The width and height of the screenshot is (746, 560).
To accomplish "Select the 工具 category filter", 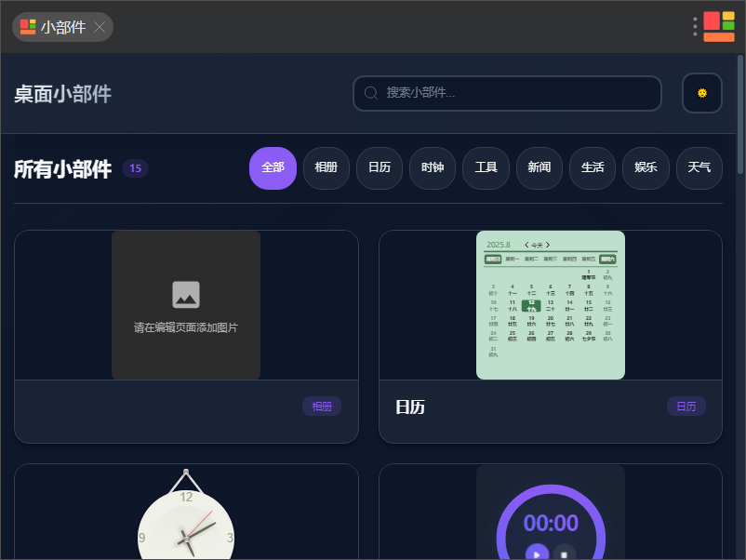I will pos(486,168).
